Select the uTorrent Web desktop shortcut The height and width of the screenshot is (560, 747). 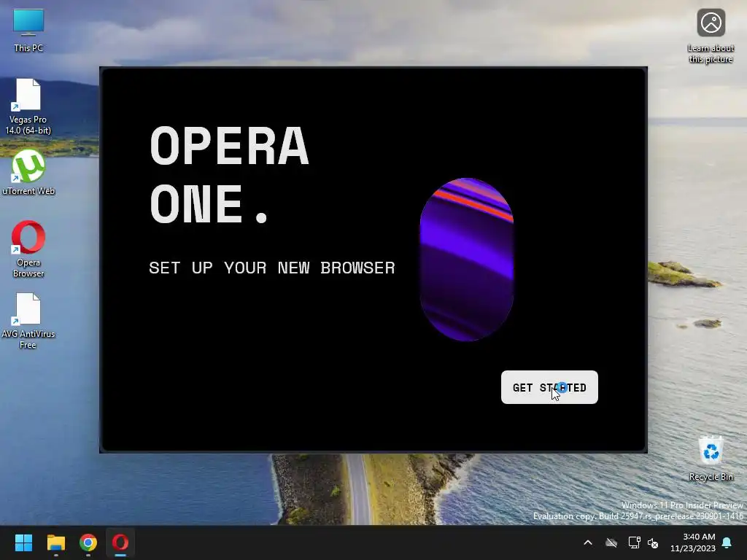click(x=28, y=172)
